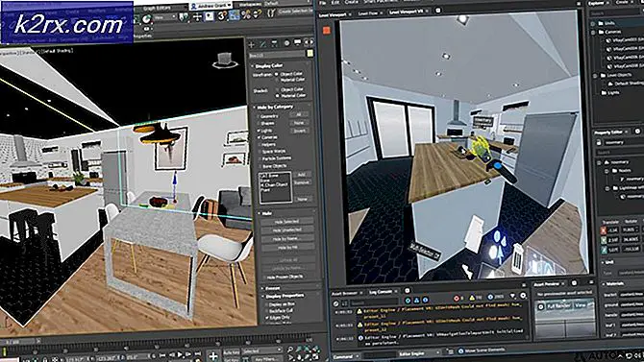The image size is (644, 362).
Task: Click the Zoom magnifier icon in viewport navigation
Action: [290, 350]
